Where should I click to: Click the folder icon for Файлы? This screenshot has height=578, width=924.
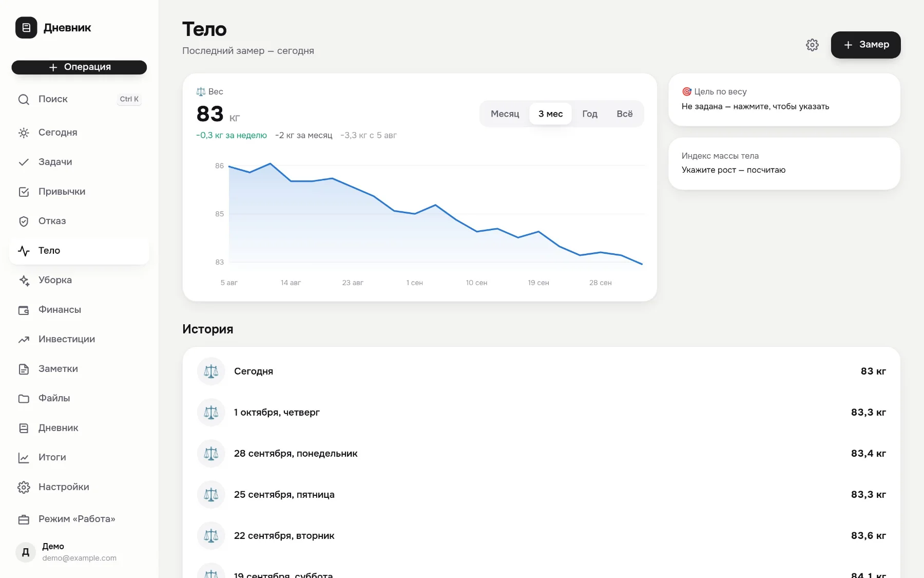click(24, 398)
